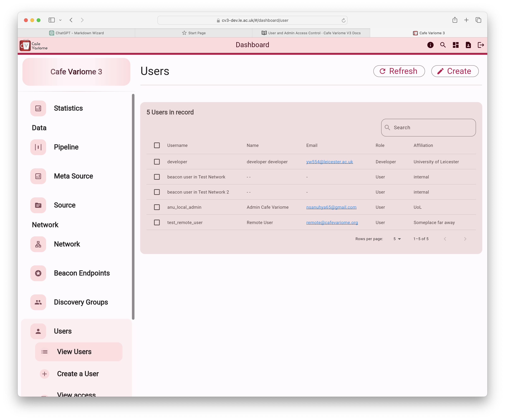This screenshot has width=505, height=420.
Task: Click the Pipeline sidebar icon
Action: 38,147
